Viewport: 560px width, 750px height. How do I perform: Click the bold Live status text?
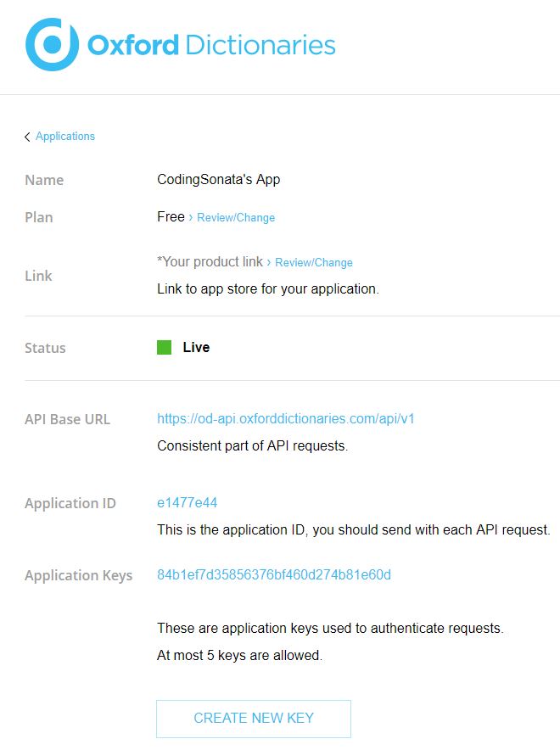coord(196,347)
